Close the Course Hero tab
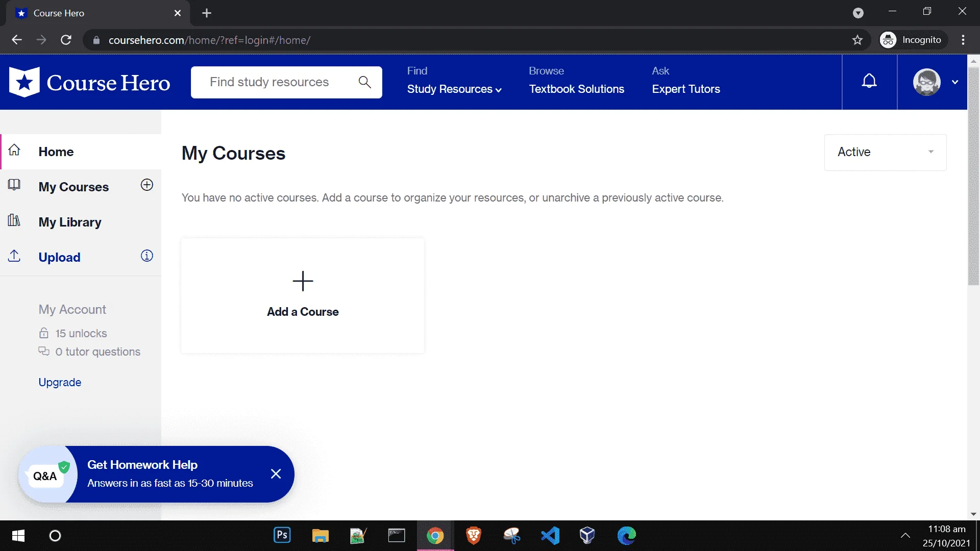The width and height of the screenshot is (980, 551). tap(178, 13)
